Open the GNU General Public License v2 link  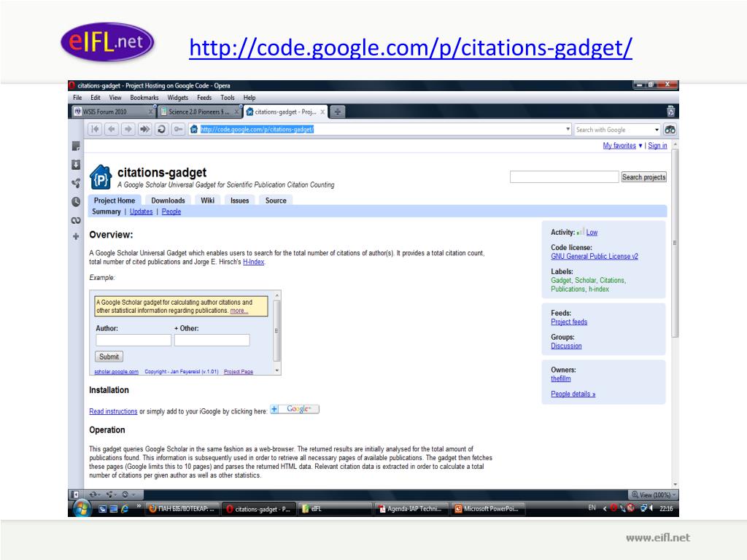(594, 256)
